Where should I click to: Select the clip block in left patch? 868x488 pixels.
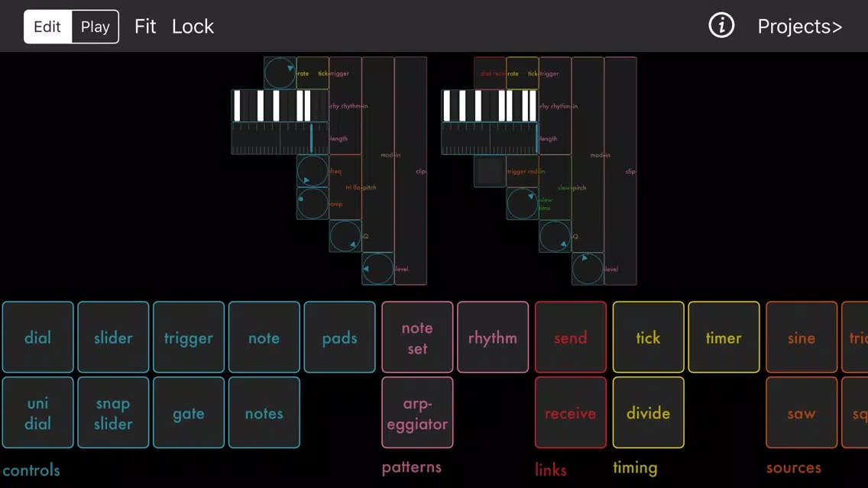tap(411, 171)
